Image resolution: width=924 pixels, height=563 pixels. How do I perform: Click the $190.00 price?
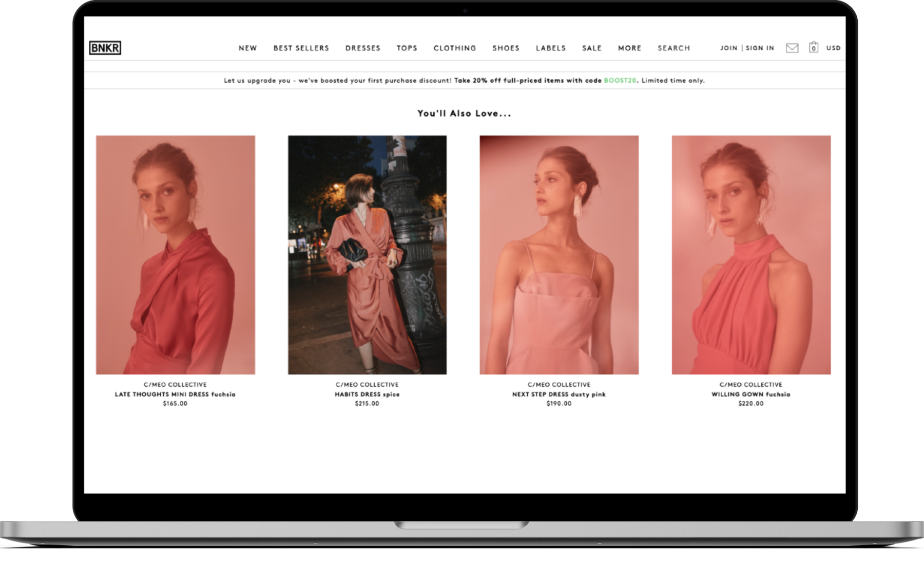click(559, 404)
